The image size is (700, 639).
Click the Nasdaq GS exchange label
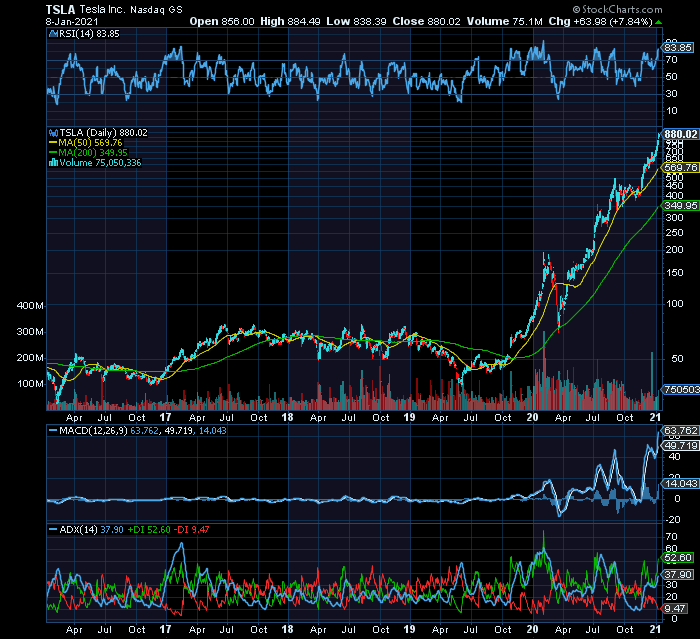point(156,10)
